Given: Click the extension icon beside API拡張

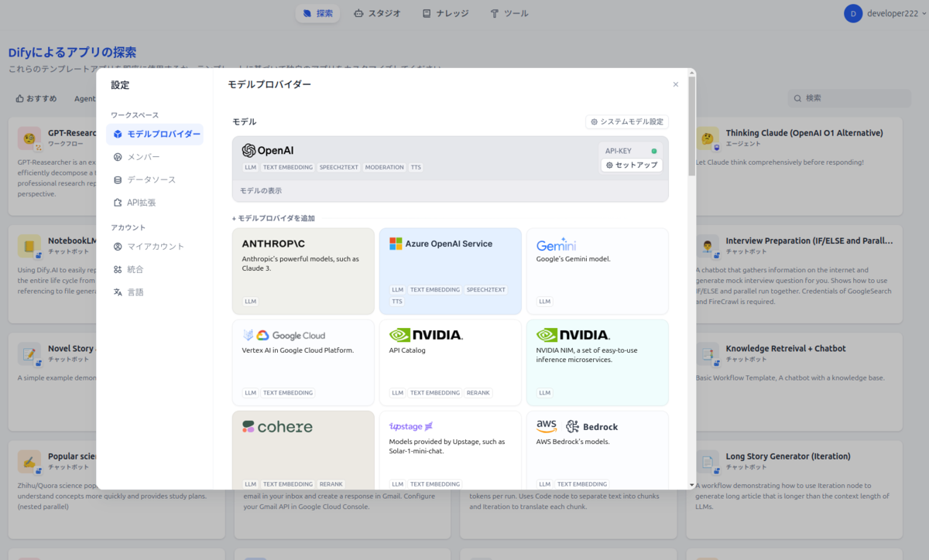Looking at the screenshot, I should pos(118,203).
